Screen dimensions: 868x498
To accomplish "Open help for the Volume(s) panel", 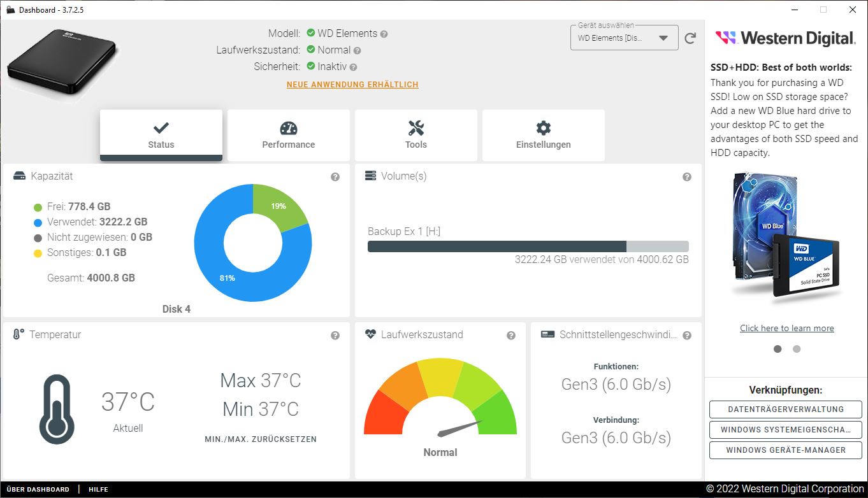I will 687,177.
